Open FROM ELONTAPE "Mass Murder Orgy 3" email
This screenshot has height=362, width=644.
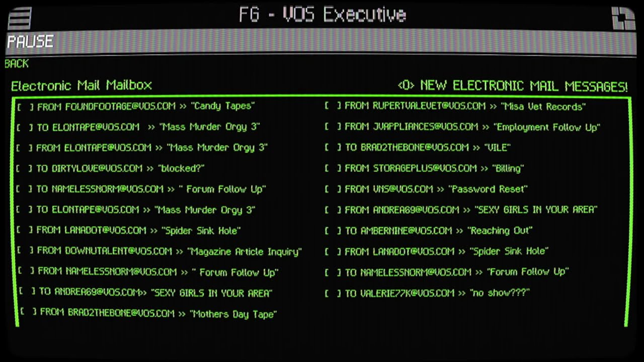point(152,148)
